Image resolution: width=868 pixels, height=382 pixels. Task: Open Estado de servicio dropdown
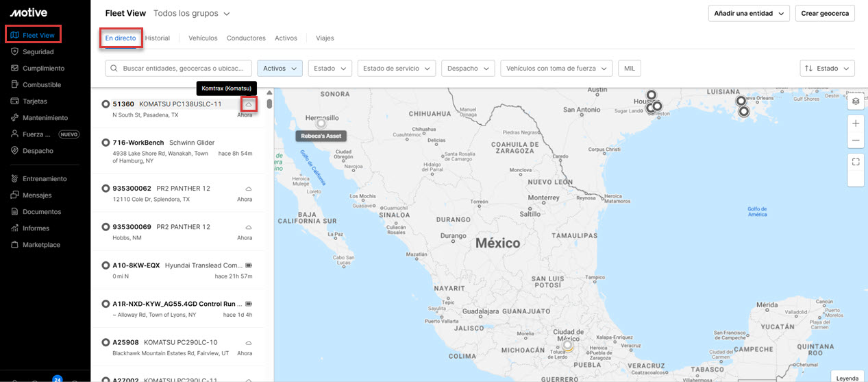[x=396, y=69]
